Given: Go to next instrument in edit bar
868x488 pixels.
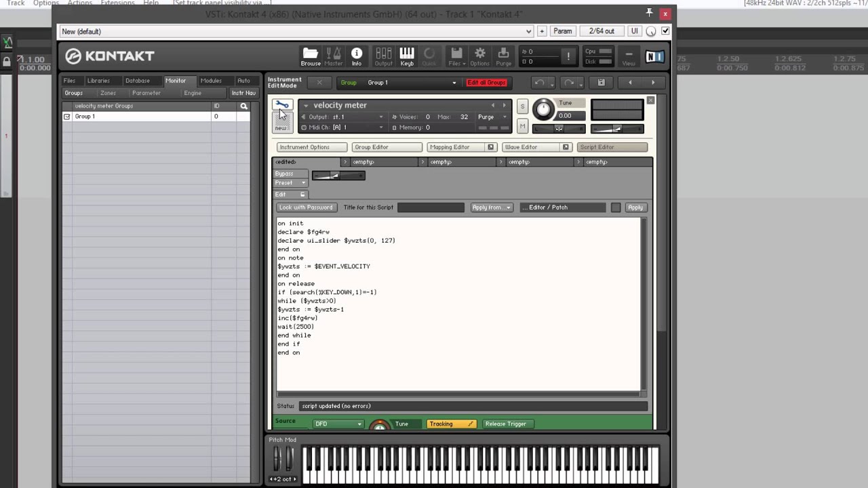Looking at the screenshot, I should click(653, 83).
